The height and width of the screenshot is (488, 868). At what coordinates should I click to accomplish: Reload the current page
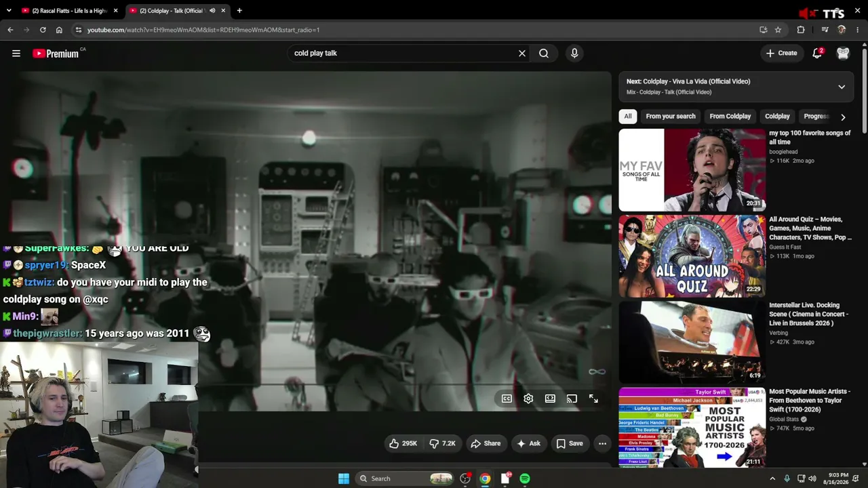click(43, 30)
